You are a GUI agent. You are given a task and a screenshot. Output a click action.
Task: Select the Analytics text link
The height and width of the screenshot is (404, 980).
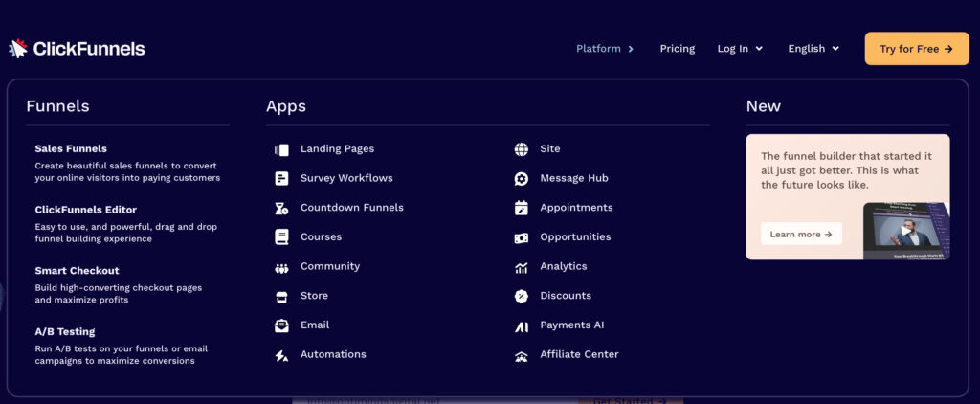click(564, 266)
